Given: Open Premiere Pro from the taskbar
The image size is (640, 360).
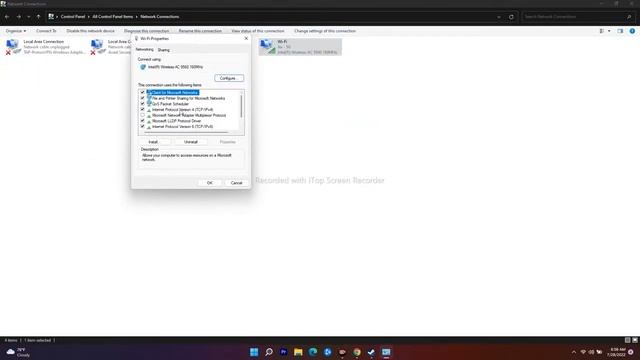Looking at the screenshot, I should [283, 352].
